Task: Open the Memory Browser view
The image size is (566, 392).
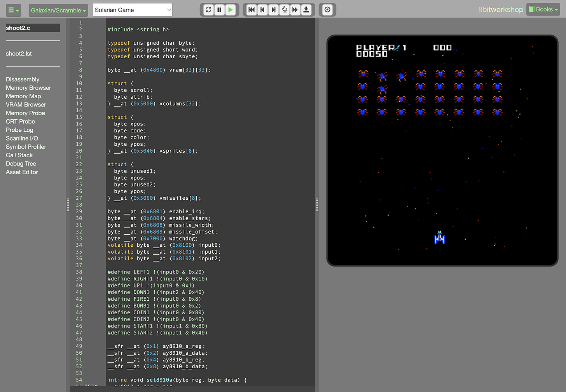Action: coord(28,88)
